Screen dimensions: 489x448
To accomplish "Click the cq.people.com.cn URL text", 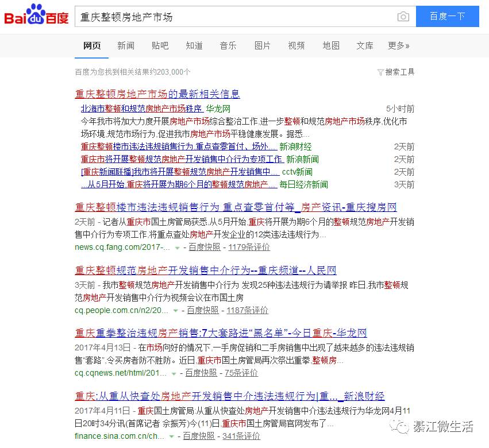I will (121, 310).
